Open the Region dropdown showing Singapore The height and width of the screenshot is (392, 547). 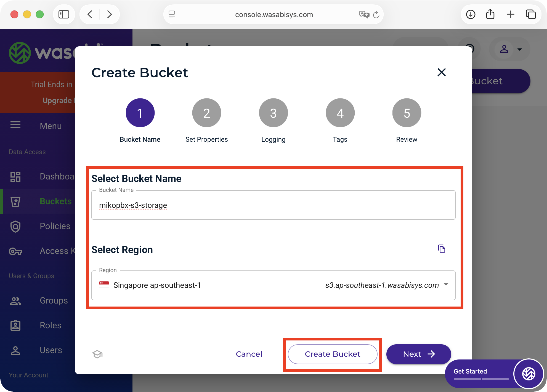273,285
